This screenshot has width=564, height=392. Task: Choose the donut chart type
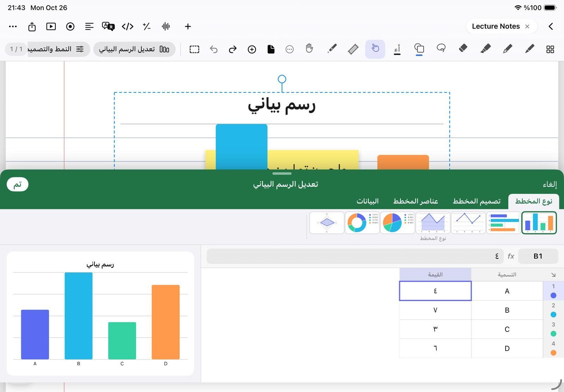coord(362,223)
